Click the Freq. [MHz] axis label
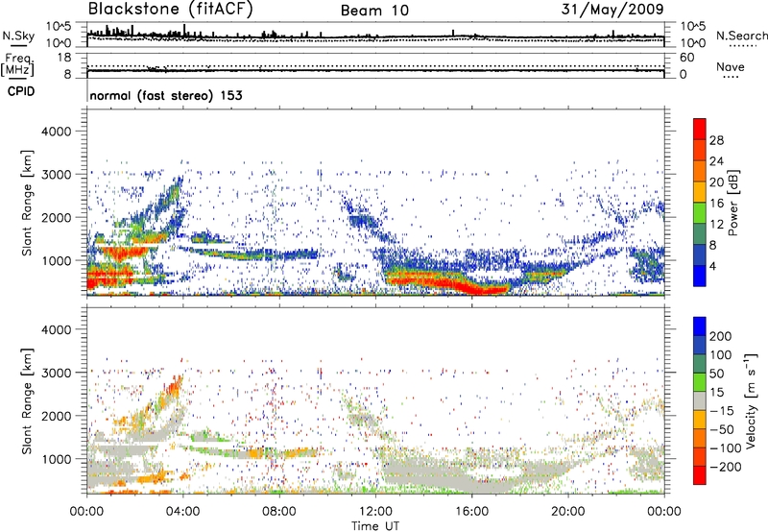Viewport: 768px width, 532px height. [18, 65]
